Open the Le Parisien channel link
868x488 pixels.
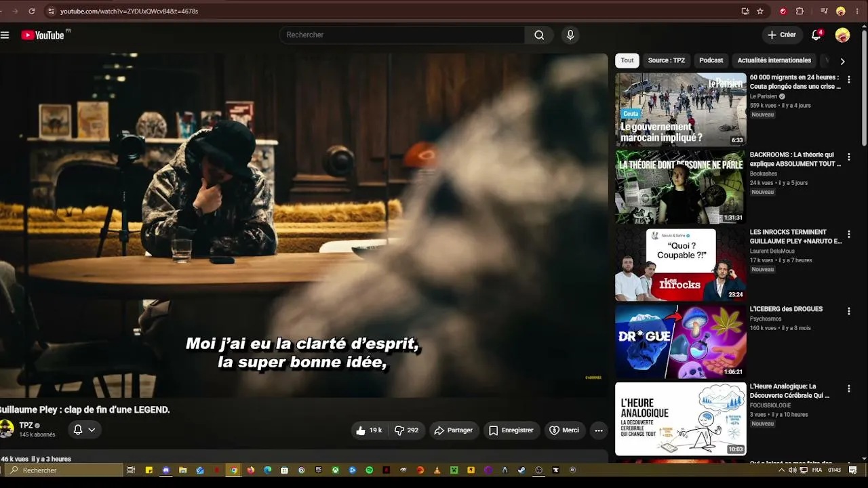click(764, 96)
